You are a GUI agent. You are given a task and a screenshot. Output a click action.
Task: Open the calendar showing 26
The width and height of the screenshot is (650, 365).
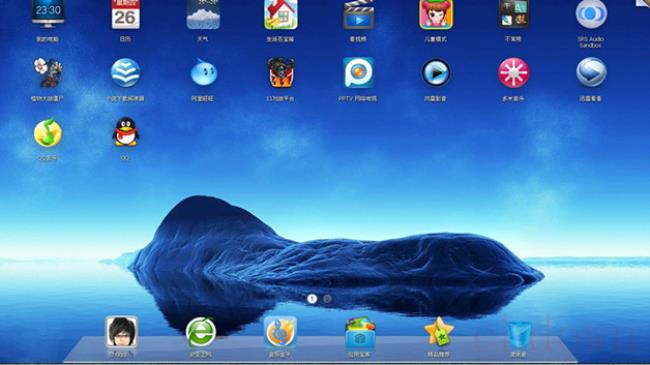[x=125, y=15]
